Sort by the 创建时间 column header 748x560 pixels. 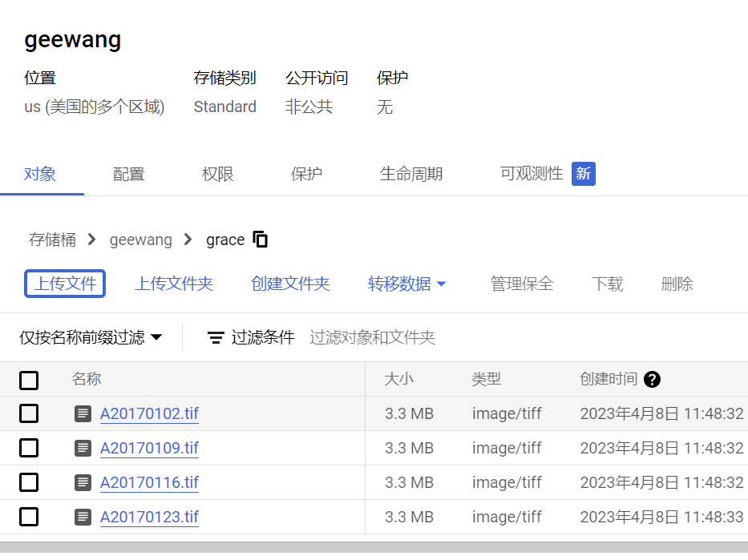pyautogui.click(x=609, y=379)
